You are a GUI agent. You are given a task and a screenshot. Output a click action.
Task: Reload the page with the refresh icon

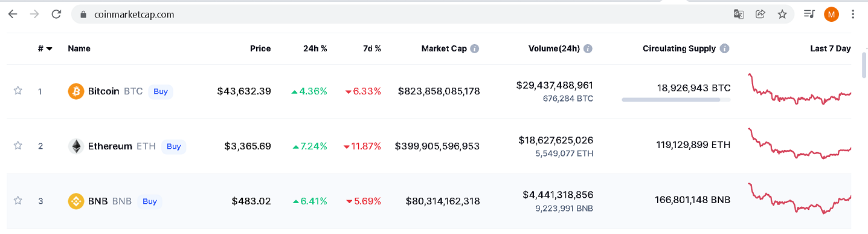(x=56, y=14)
